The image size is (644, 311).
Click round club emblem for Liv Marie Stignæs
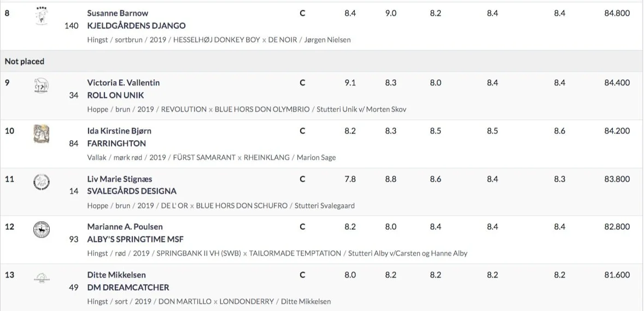(41, 182)
